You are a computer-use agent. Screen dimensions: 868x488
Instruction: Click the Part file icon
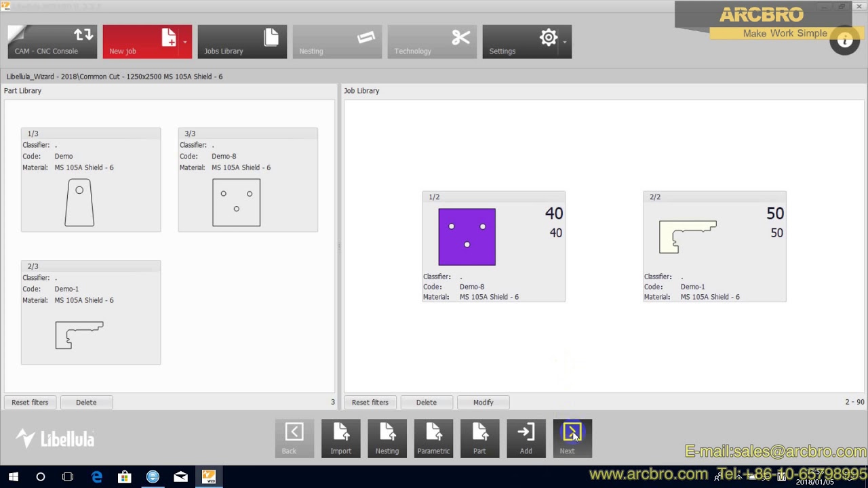click(x=479, y=438)
